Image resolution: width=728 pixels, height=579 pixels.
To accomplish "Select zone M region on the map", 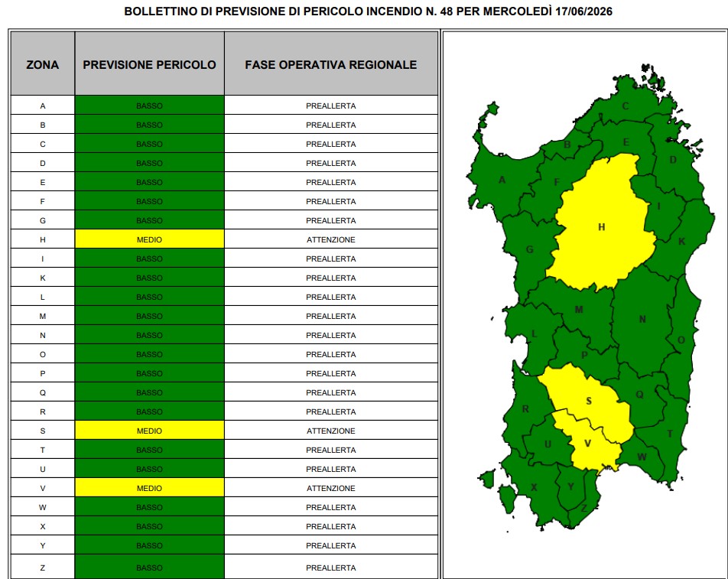I will [578, 311].
